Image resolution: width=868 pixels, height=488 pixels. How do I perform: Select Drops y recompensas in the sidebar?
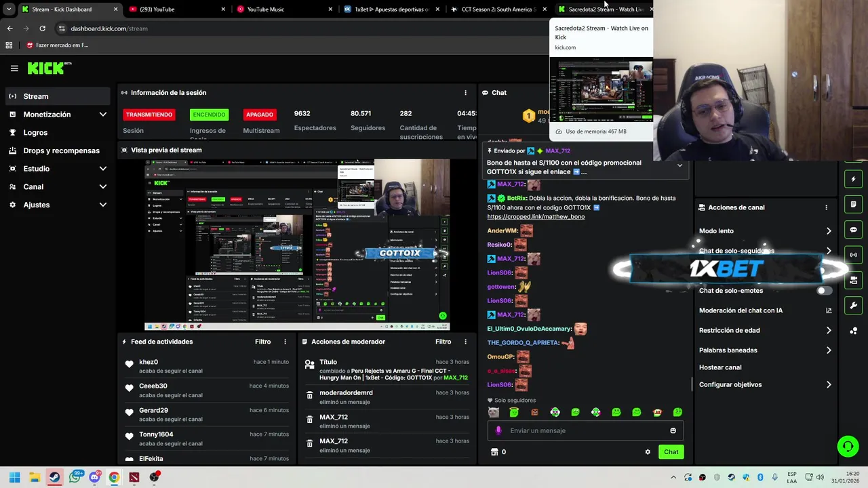pyautogui.click(x=56, y=150)
